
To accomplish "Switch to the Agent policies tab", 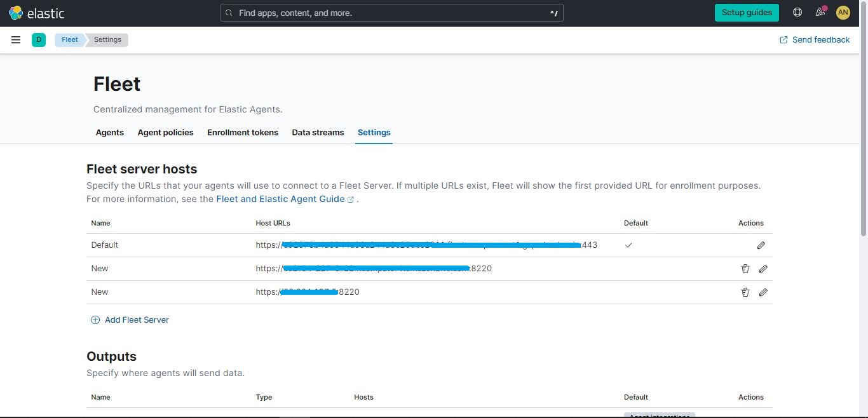I will point(165,132).
